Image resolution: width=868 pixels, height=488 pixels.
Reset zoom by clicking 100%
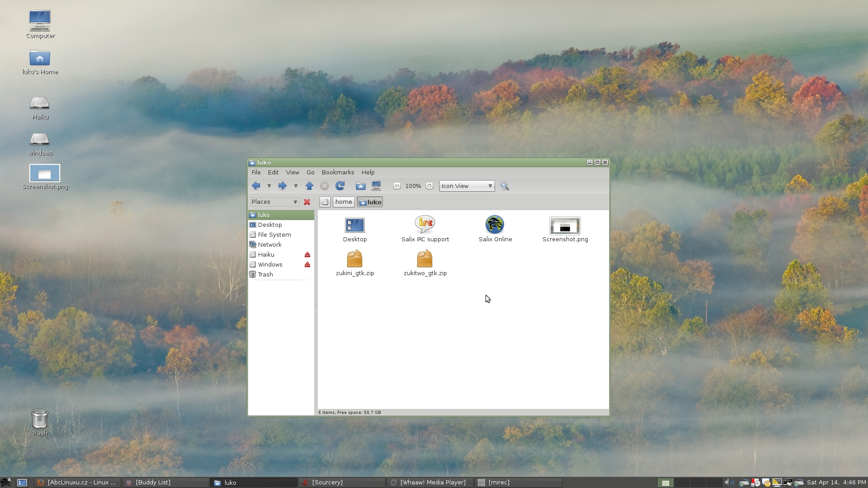(413, 186)
